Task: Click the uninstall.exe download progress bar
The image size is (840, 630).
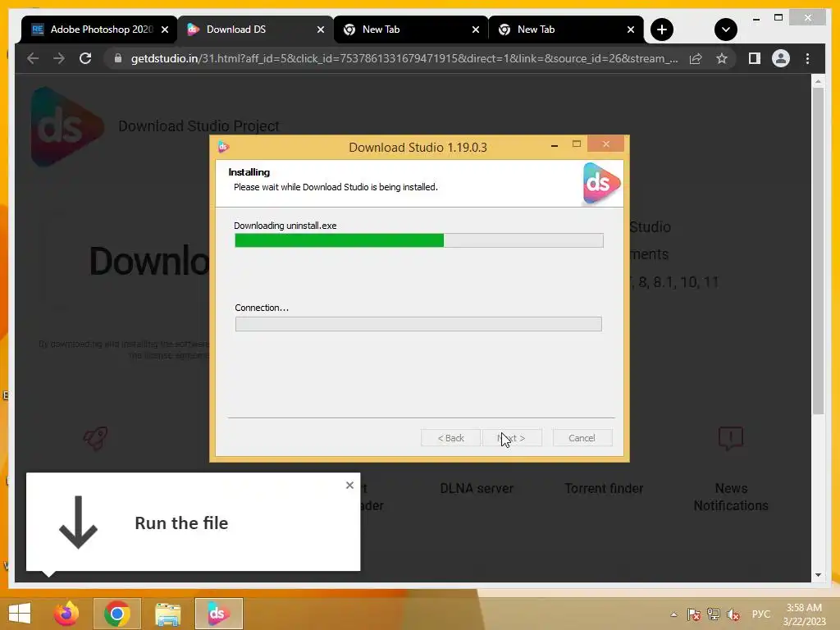Action: (419, 240)
